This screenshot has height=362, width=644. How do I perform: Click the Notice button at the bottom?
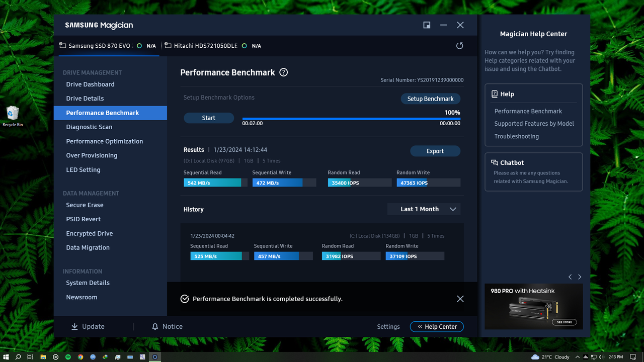click(x=167, y=327)
